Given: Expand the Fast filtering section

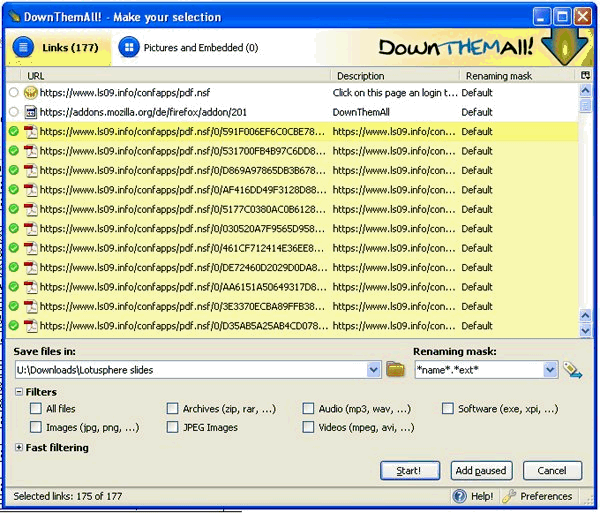Looking at the screenshot, I should click(18, 447).
